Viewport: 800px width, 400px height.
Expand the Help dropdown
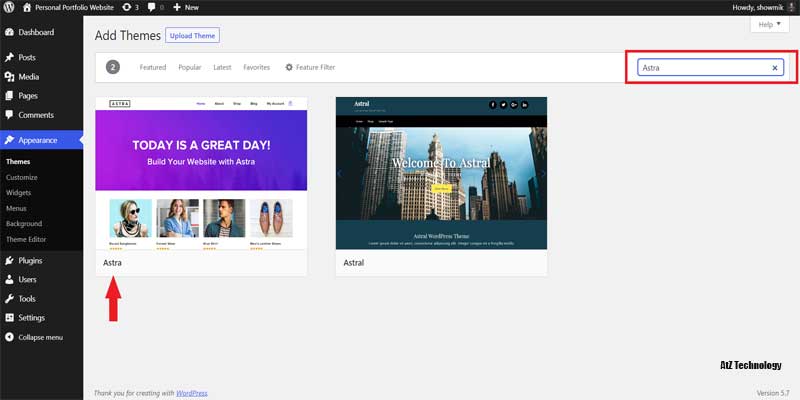pyautogui.click(x=769, y=24)
